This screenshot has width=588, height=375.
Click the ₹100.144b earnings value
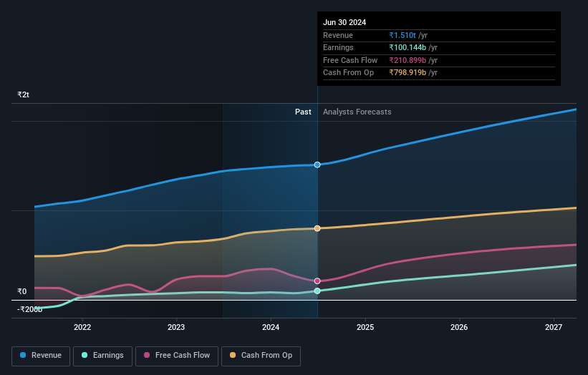408,47
